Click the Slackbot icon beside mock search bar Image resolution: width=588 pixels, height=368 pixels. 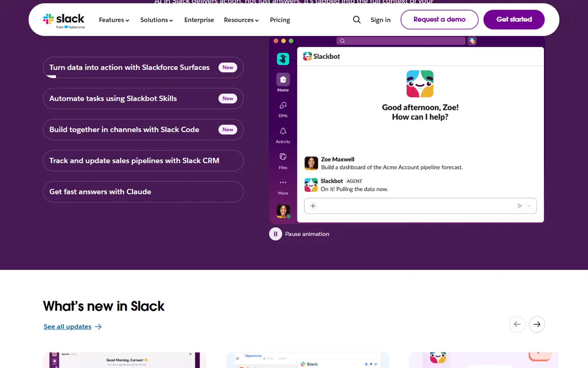(472, 41)
